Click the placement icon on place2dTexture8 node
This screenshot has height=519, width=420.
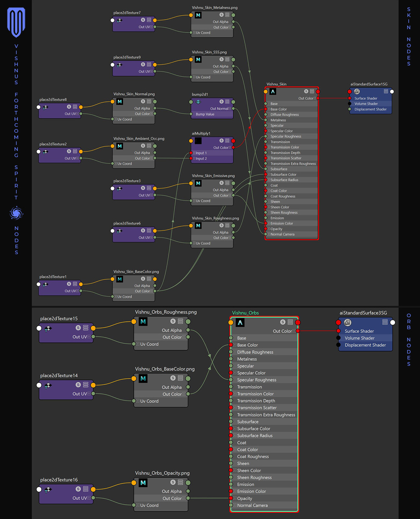pos(45,107)
